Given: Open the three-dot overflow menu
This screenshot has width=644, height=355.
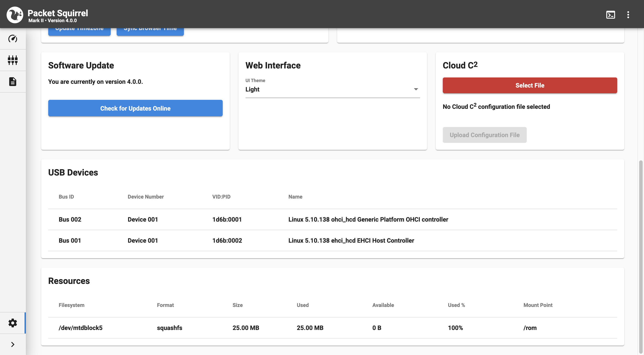Looking at the screenshot, I should (628, 15).
